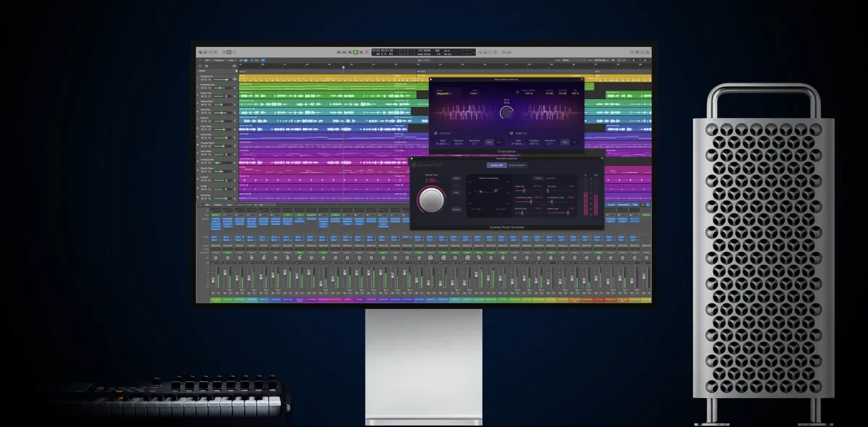The width and height of the screenshot is (868, 427).
Task: Switch to the Quantec QRS tab
Action: [x=497, y=165]
